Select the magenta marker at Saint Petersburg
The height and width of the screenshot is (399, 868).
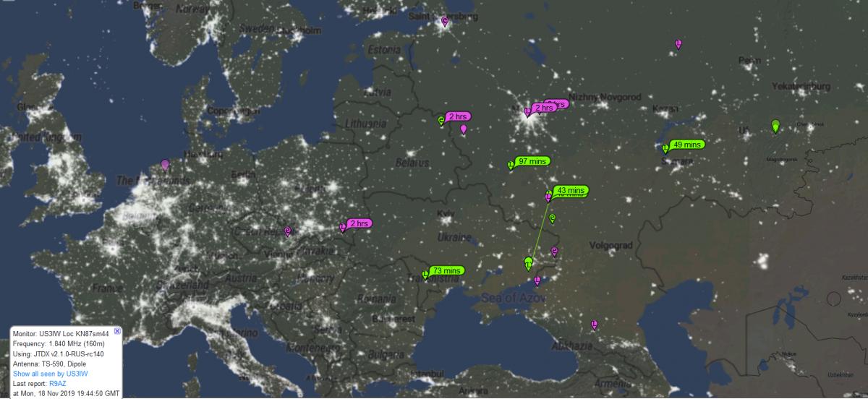[x=445, y=22]
